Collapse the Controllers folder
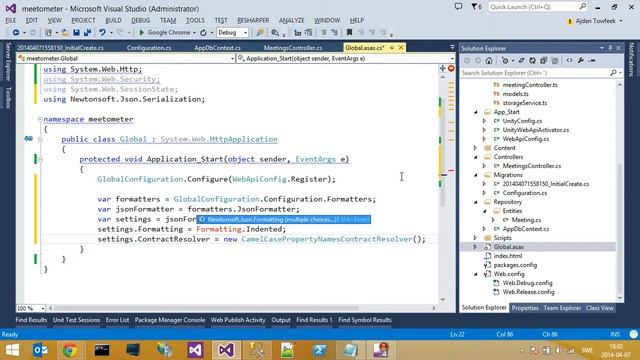Viewport: 640px width, 360px height. point(476,157)
